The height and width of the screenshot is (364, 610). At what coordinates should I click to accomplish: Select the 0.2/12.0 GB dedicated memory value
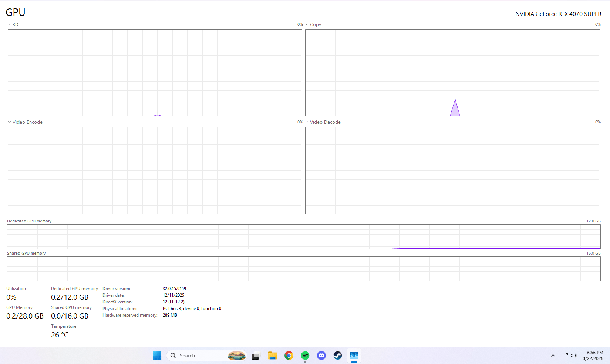pos(70,297)
